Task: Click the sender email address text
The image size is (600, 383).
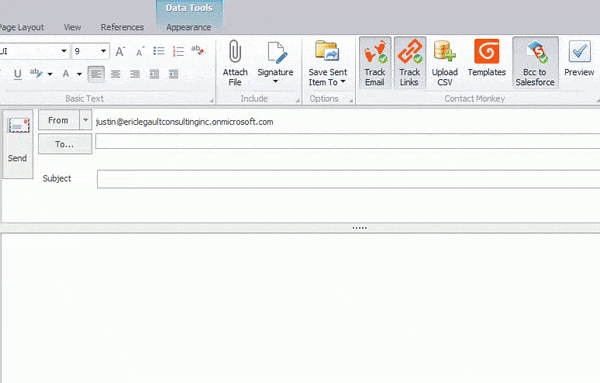Action: (184, 122)
